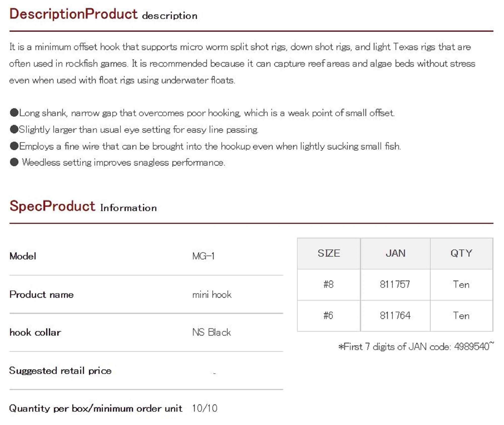The image size is (504, 425).
Task: Click the NS Black hook color value
Action: [x=211, y=333]
